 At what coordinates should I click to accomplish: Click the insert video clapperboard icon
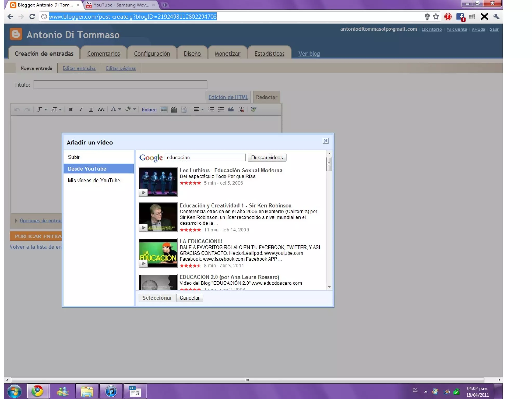[174, 110]
